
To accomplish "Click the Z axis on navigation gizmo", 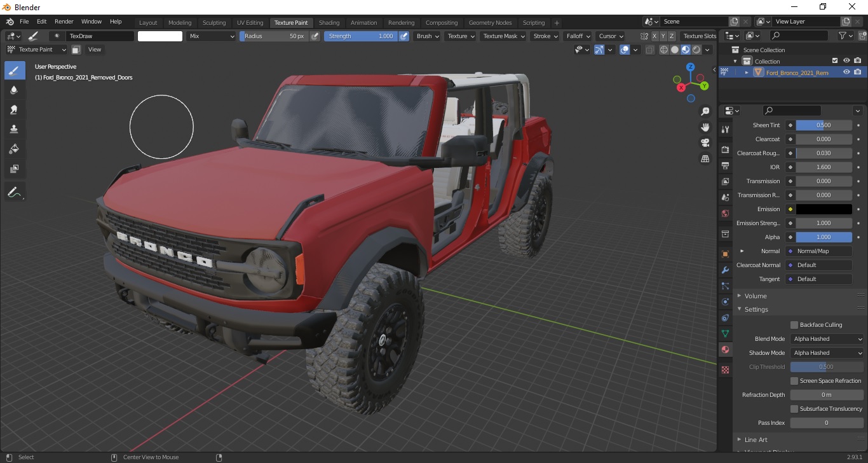I will pyautogui.click(x=691, y=67).
